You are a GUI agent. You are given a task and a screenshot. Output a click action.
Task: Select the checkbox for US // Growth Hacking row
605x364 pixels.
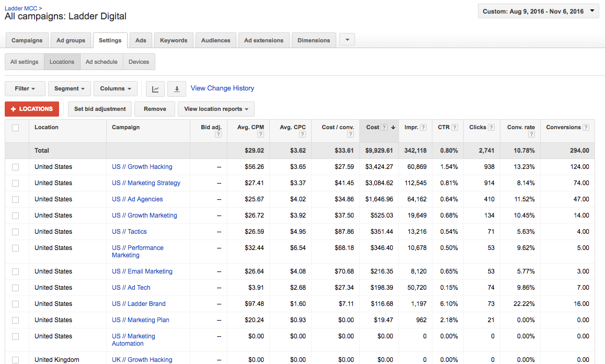[15, 166]
